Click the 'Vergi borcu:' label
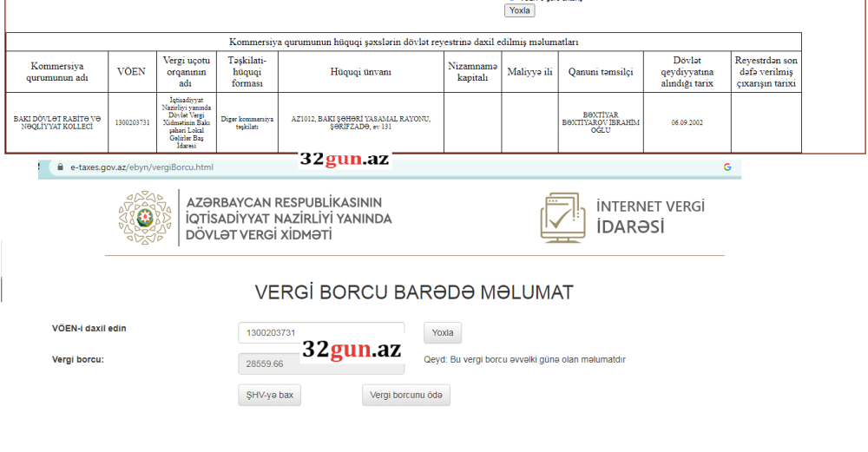This screenshot has width=868, height=452. (x=78, y=360)
